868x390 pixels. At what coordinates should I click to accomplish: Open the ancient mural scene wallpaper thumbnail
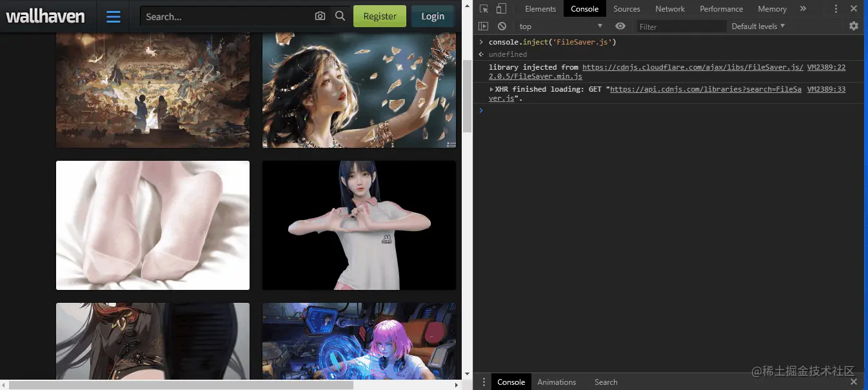tap(153, 90)
